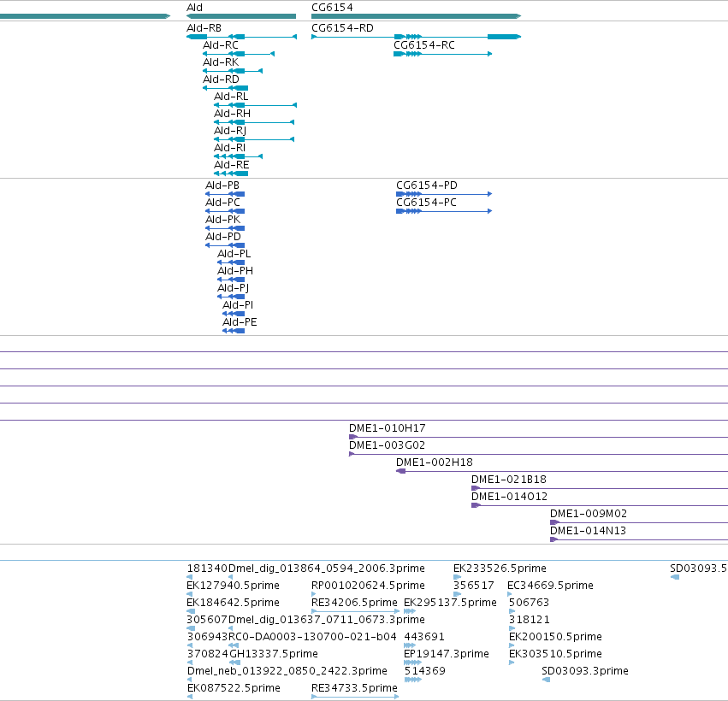Pick the 305607 EST label
The image size is (728, 701).
click(x=207, y=620)
